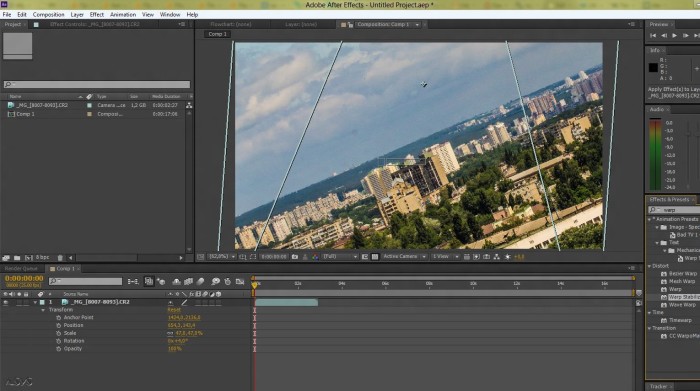Viewport: 700px width, 391px height.
Task: Toggle Position stopwatch keyframing
Action: (58, 325)
